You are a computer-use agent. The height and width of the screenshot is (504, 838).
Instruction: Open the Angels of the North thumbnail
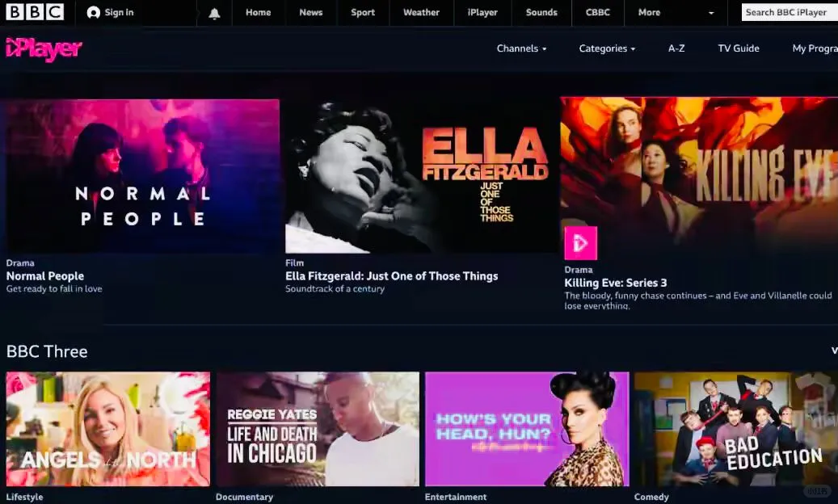(x=108, y=429)
